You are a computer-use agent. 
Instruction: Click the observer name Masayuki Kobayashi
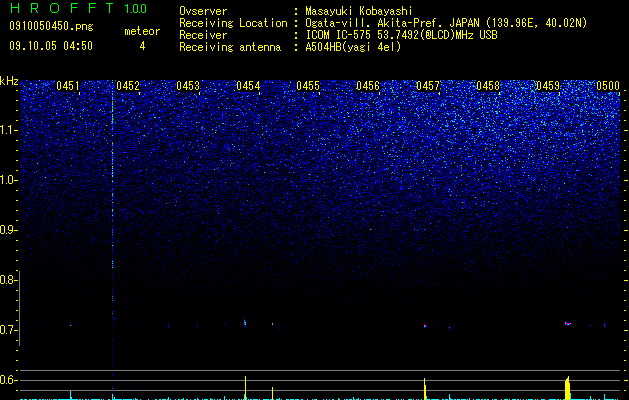tap(359, 11)
